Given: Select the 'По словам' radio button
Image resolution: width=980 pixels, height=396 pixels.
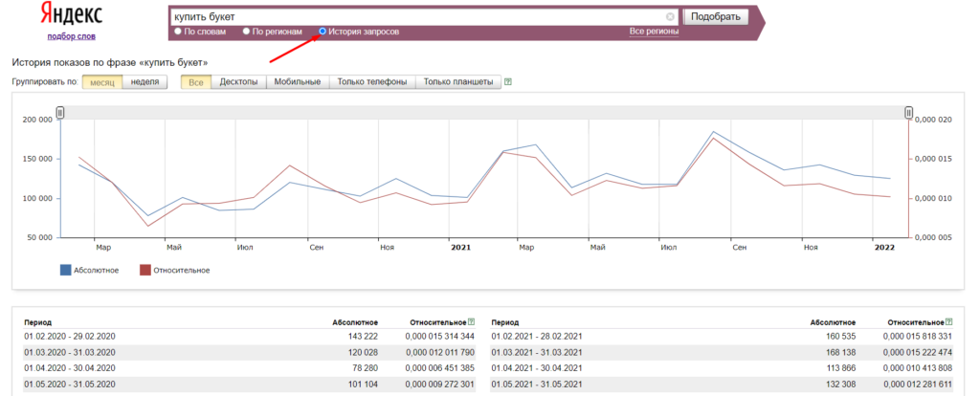Looking at the screenshot, I should [x=178, y=32].
